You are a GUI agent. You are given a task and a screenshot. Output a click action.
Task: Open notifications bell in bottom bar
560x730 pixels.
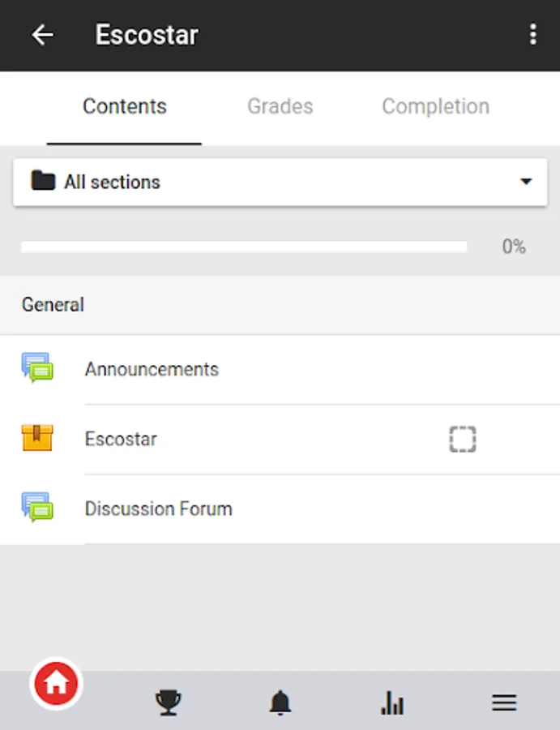280,702
